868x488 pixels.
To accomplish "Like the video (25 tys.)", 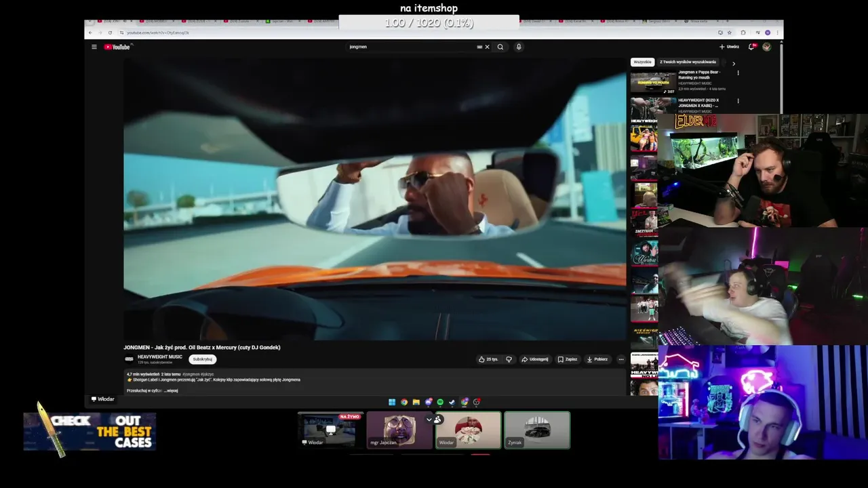I will 488,359.
